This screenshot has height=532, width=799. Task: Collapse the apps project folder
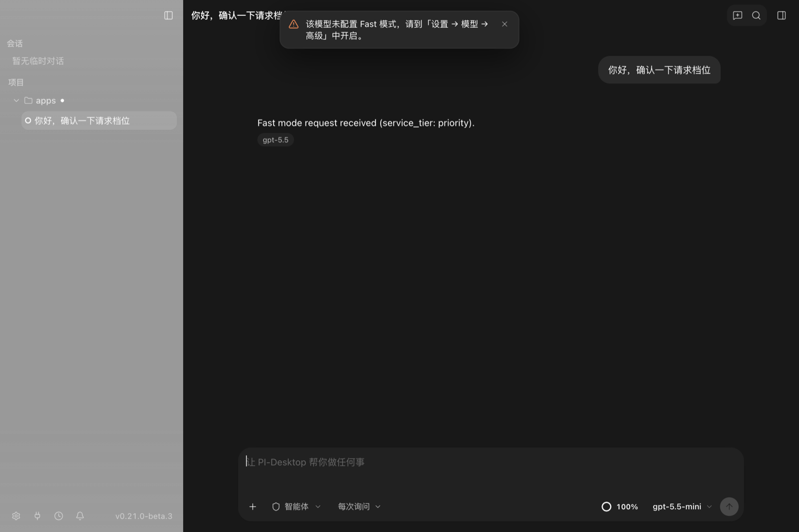(16, 100)
